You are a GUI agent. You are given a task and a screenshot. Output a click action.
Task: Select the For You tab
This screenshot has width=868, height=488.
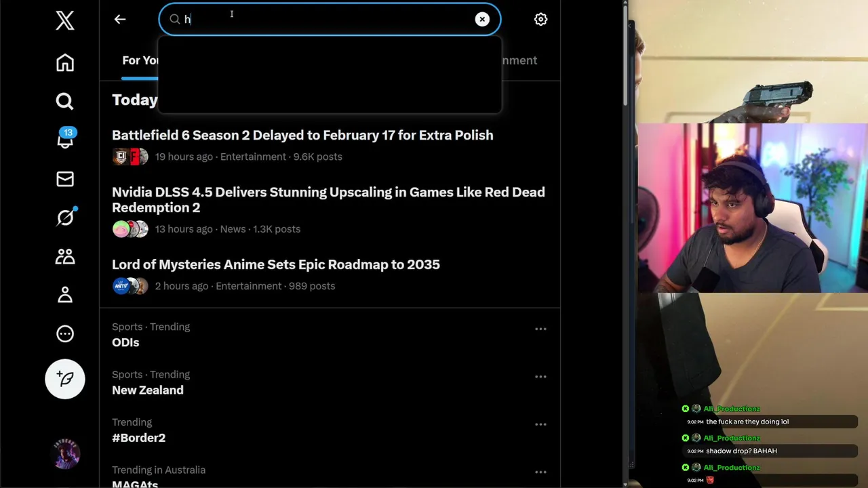pyautogui.click(x=140, y=60)
